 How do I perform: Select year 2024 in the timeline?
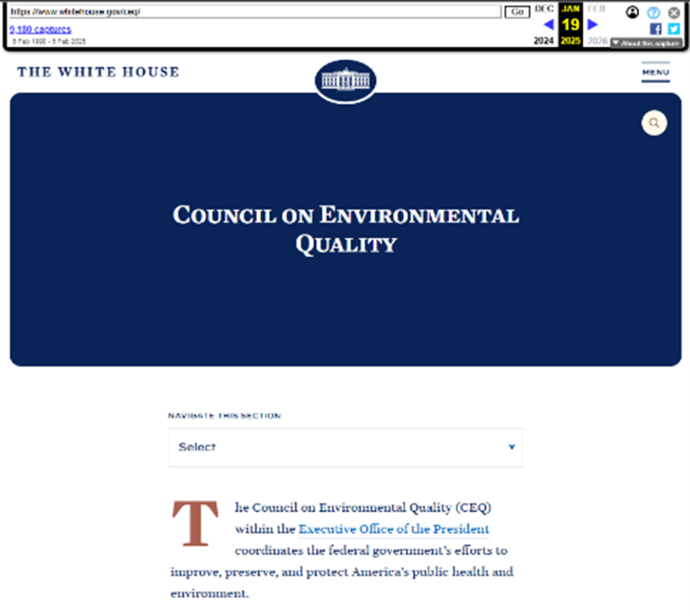coord(543,41)
